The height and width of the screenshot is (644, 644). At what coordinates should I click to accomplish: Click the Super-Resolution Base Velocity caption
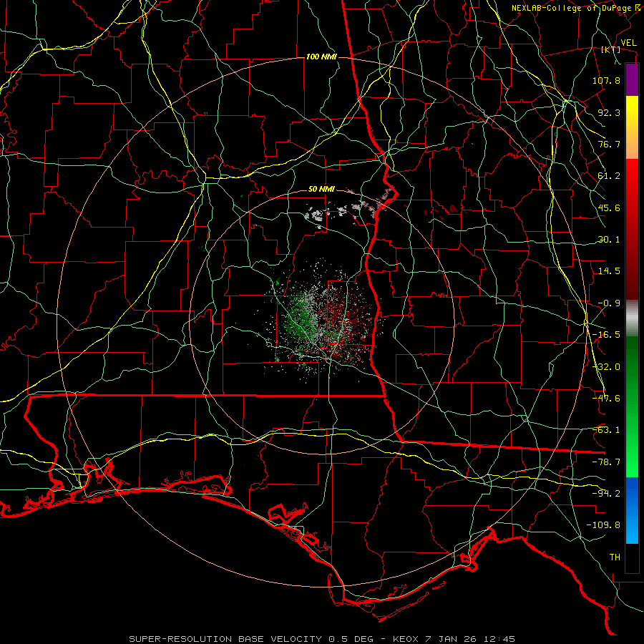tap(321, 639)
